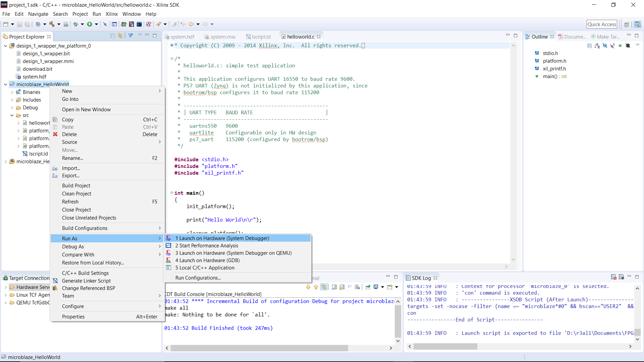This screenshot has width=644, height=362.
Task: Click the Quick Access button
Action: (x=602, y=24)
